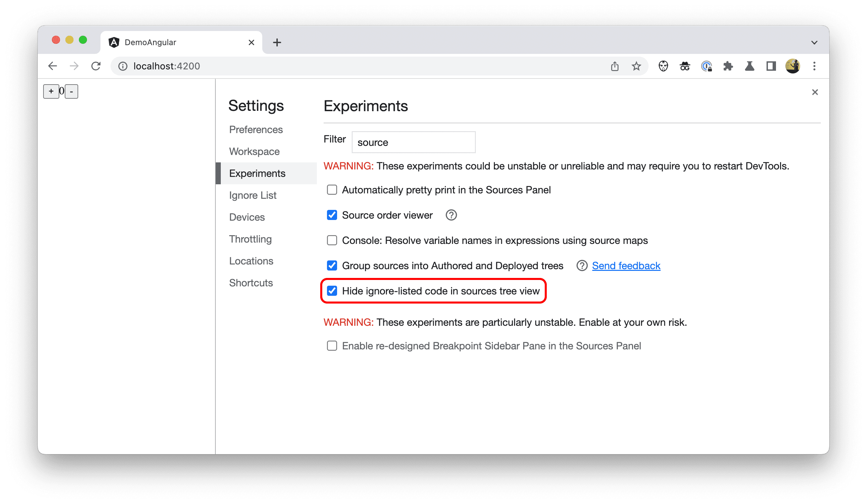Select the Preferences settings menu item
This screenshot has width=867, height=504.
[257, 129]
